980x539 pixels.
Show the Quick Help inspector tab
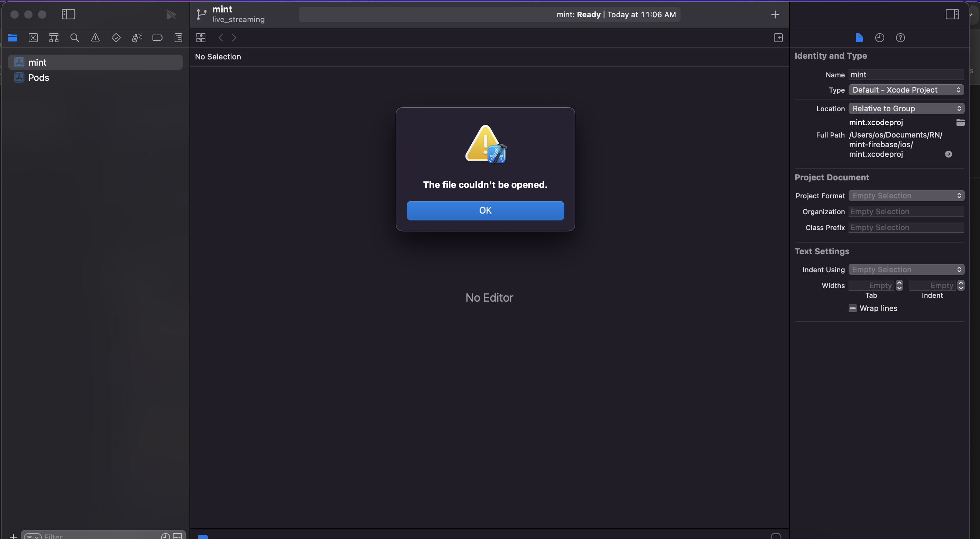coord(900,38)
